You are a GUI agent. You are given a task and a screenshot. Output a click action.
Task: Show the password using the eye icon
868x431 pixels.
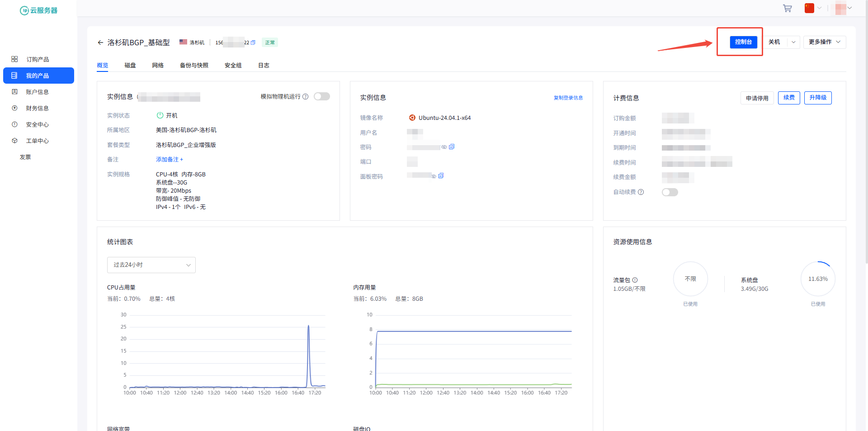(444, 147)
